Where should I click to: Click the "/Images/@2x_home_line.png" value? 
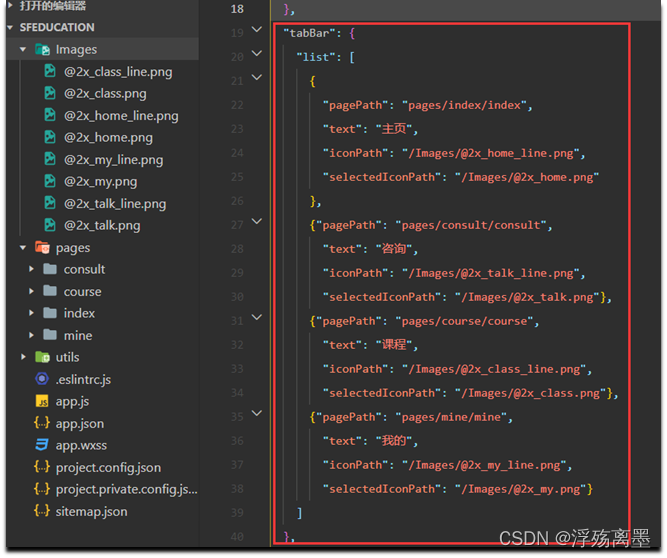[x=490, y=153]
